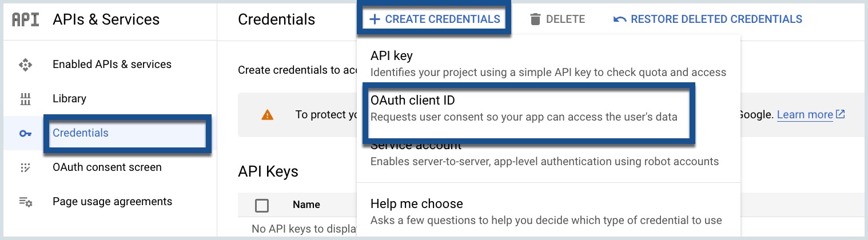Click the API logo icon
The image size is (868, 240).
click(x=25, y=19)
